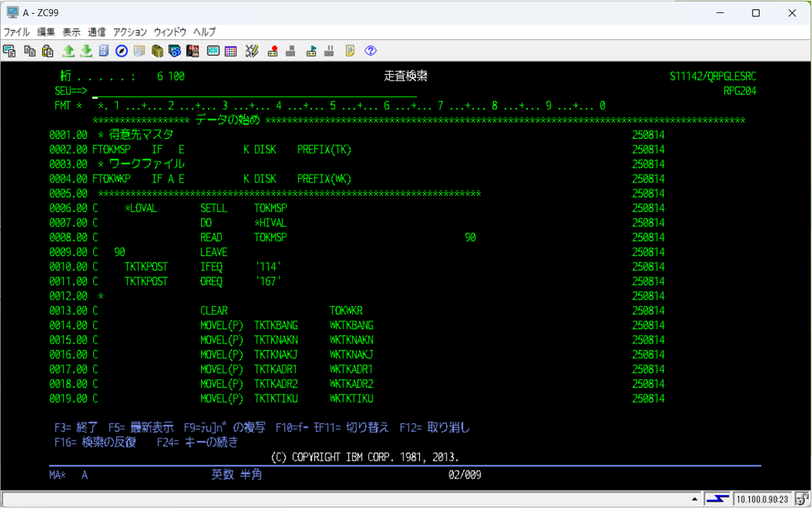Open the help question mark icon
Screen dimensions: 812x508
pos(371,51)
